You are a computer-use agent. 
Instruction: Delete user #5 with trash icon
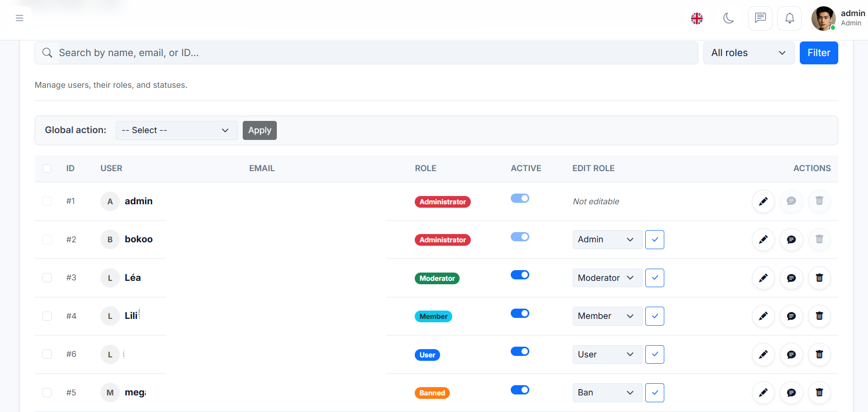(x=819, y=392)
